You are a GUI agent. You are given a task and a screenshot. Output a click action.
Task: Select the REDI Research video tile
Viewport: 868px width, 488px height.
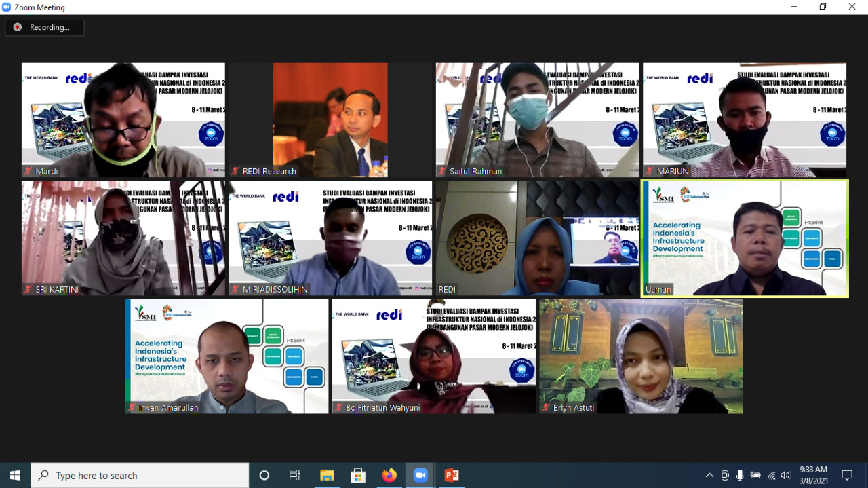[330, 120]
